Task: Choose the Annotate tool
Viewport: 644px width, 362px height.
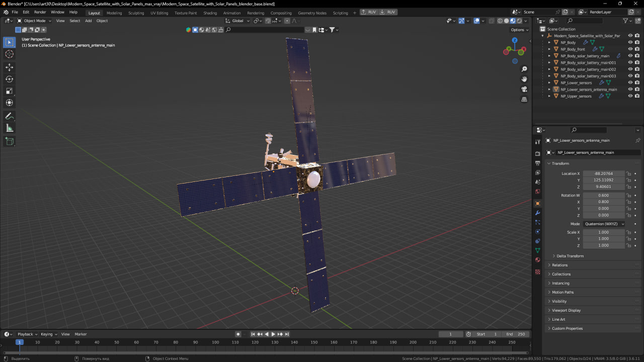Action: pyautogui.click(x=9, y=116)
